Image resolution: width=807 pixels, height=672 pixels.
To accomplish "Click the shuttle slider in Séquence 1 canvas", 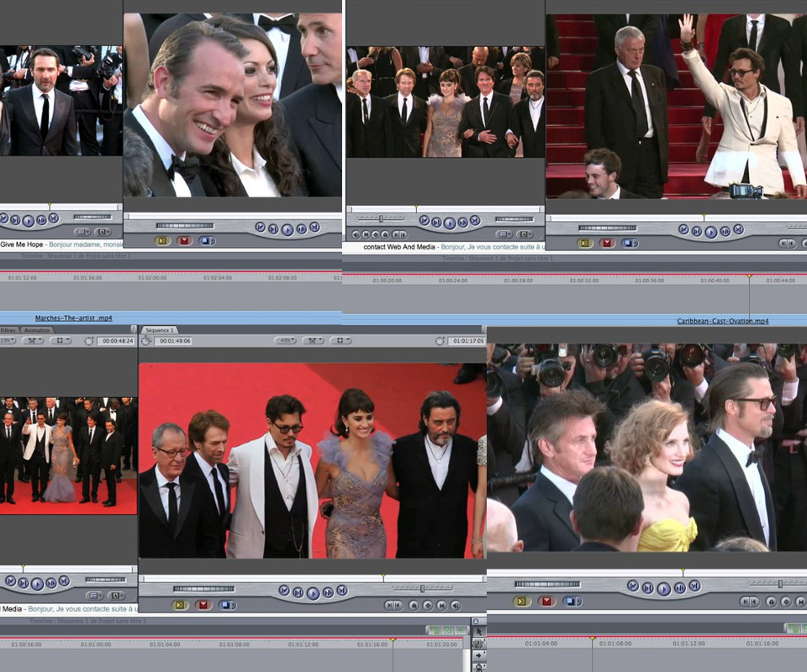I will coord(422,589).
